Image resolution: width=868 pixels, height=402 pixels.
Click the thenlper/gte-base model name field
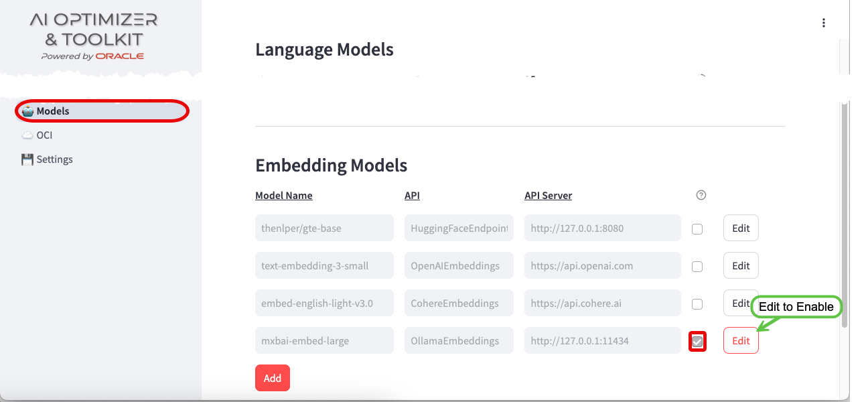pyautogui.click(x=324, y=228)
